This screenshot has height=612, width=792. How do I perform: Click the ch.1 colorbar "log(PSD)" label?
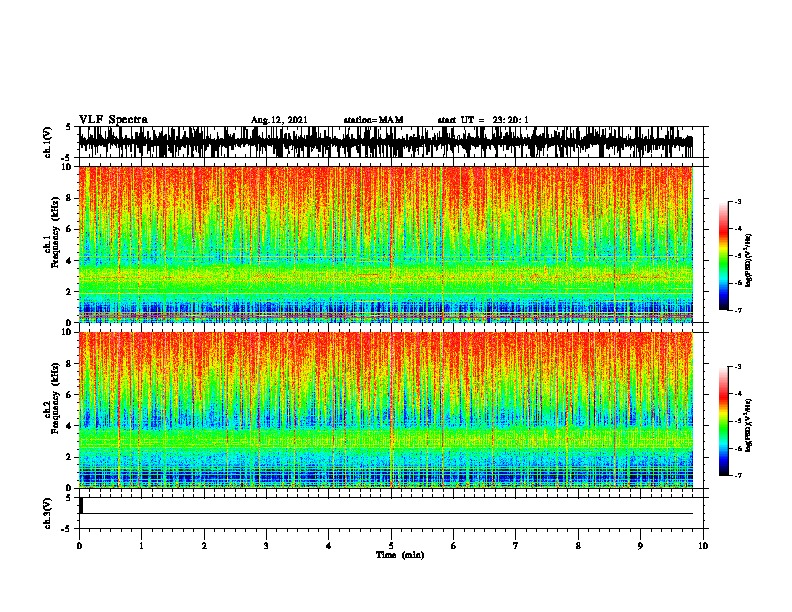click(x=749, y=260)
